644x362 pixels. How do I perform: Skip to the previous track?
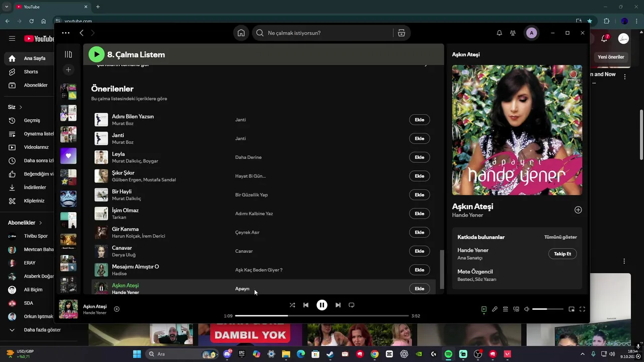tap(306, 305)
